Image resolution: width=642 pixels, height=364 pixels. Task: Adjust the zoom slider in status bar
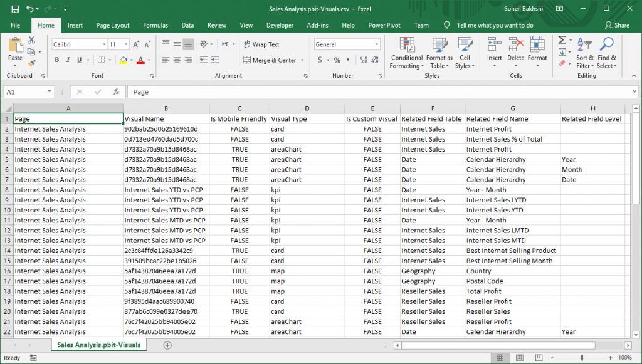pyautogui.click(x=582, y=358)
